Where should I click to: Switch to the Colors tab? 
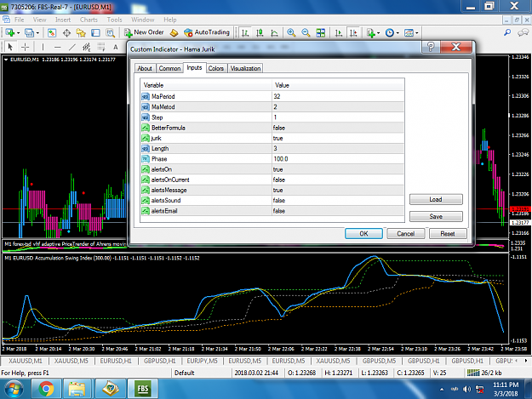tap(216, 68)
